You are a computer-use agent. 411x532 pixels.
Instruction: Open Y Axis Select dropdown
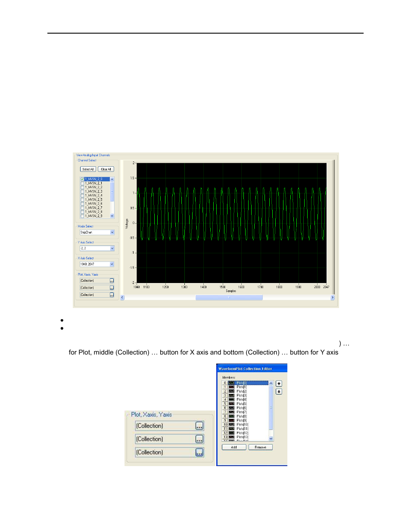[112, 249]
